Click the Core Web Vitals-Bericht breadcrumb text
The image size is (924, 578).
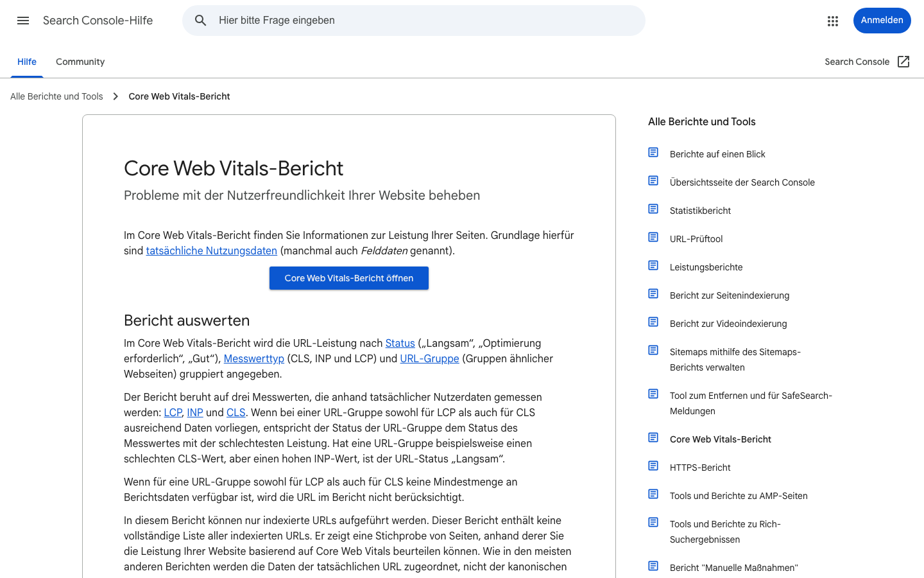[x=179, y=96]
